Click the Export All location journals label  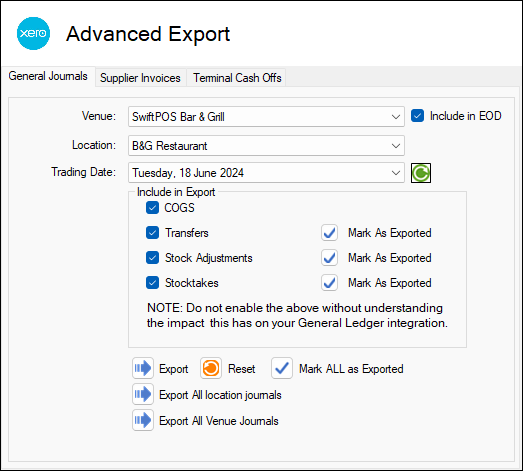(220, 395)
